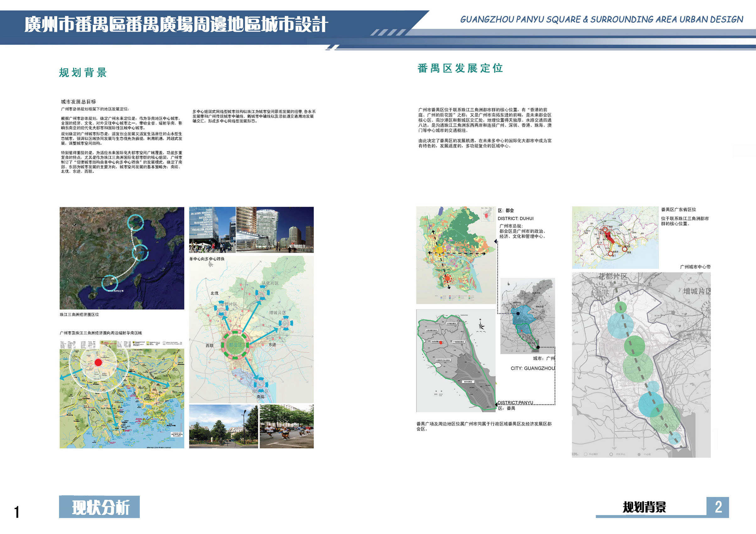Image resolution: width=756 pixels, height=534 pixels.
Task: Click the text '广州市总规:'
Action: click(511, 226)
